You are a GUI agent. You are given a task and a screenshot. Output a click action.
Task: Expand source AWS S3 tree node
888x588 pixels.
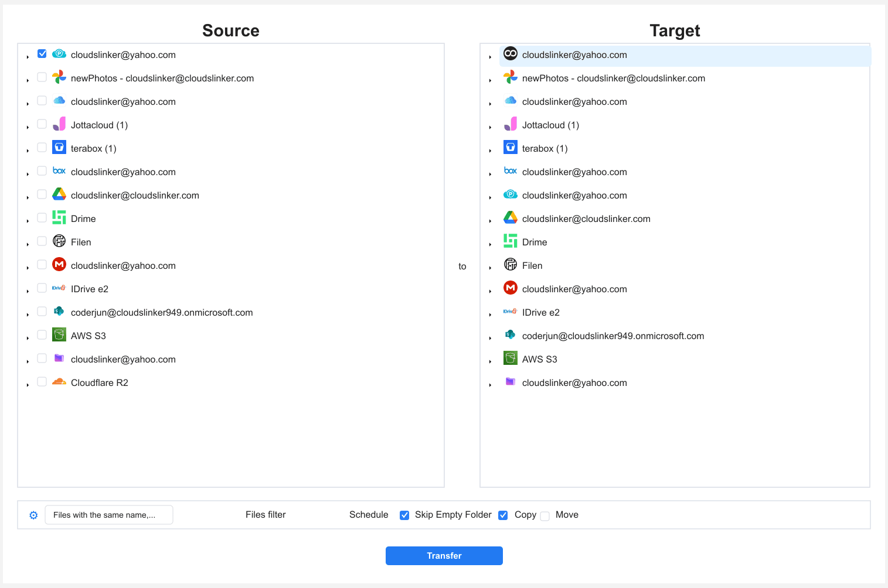(28, 338)
